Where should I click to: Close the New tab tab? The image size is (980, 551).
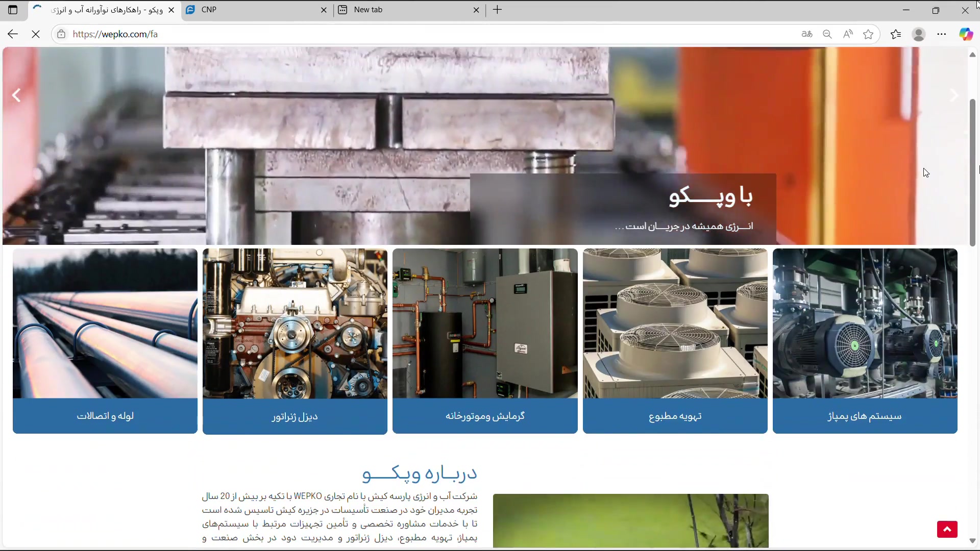476,10
